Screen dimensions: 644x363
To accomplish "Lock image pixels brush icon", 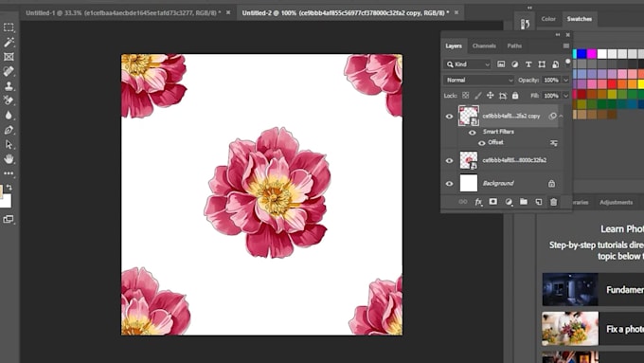I will (477, 96).
